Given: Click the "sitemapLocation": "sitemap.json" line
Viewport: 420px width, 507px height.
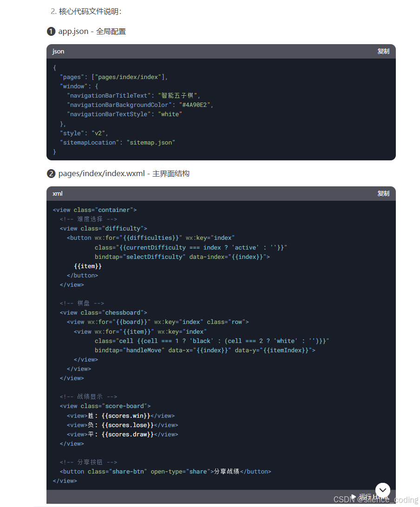Looking at the screenshot, I should pos(118,143).
